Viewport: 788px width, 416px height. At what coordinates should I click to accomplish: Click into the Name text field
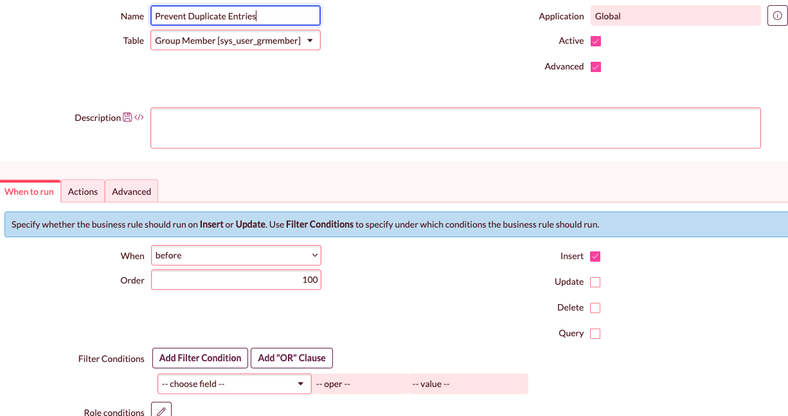click(235, 16)
